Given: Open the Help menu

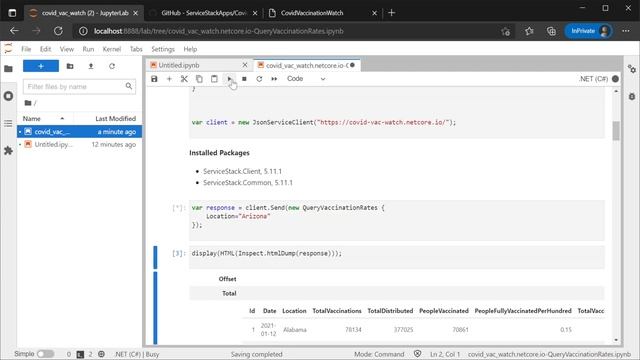Looking at the screenshot, I should pos(190,49).
